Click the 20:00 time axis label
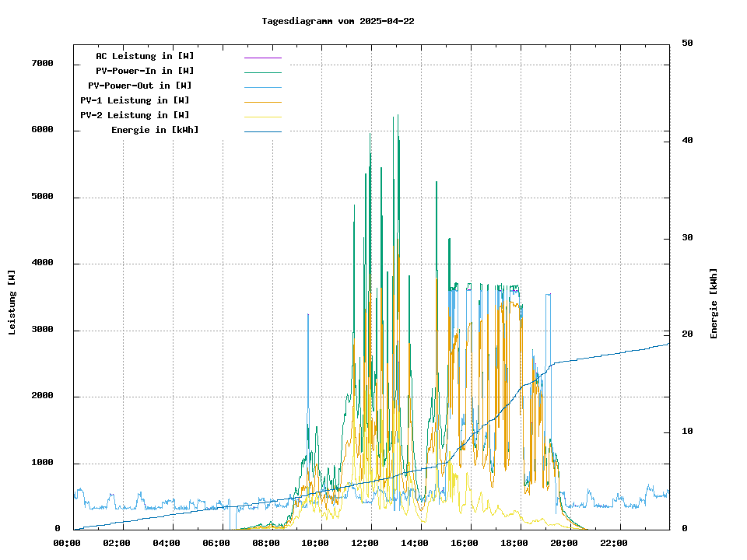 click(564, 543)
